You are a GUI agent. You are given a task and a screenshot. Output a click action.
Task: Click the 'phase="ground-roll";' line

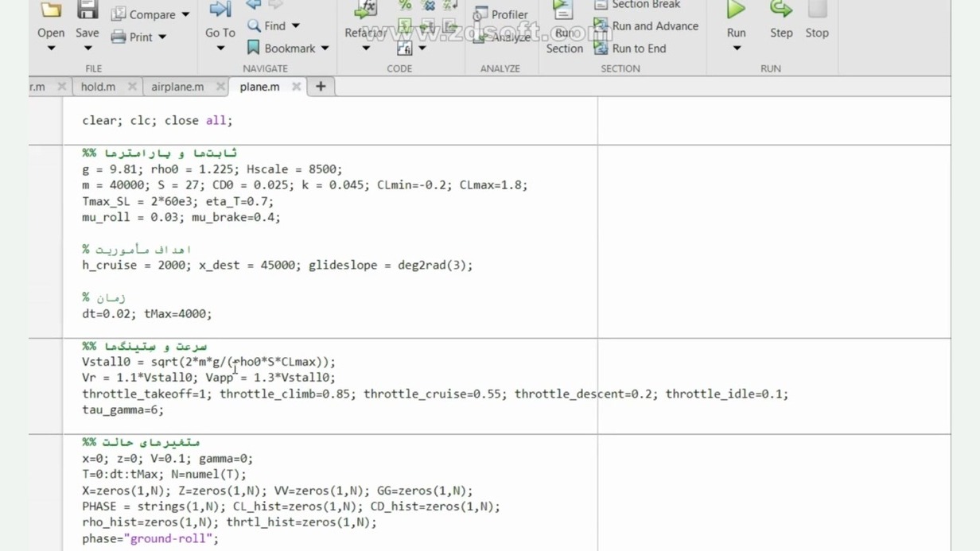tap(150, 539)
